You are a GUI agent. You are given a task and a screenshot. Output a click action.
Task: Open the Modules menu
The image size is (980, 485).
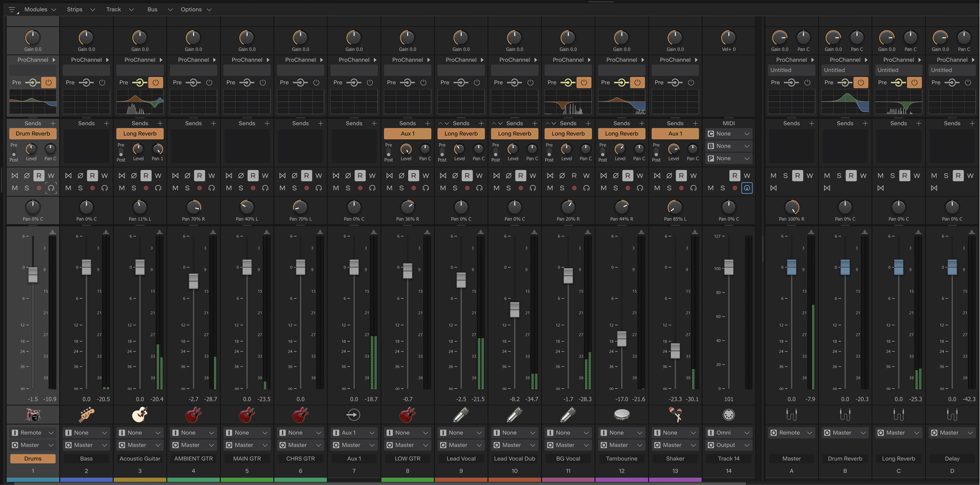[x=40, y=9]
